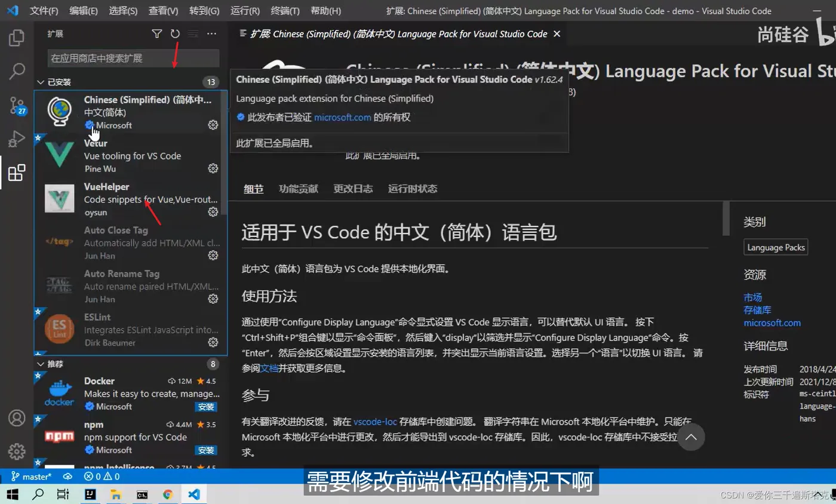The image size is (836, 504).
Task: Open the 帮助(H) menu
Action: [326, 11]
